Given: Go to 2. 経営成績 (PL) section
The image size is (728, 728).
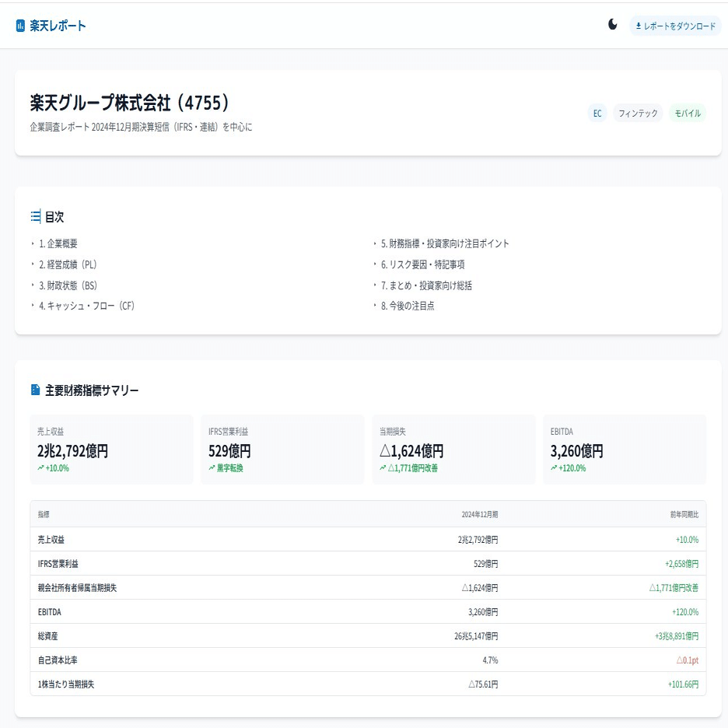Looking at the screenshot, I should pyautogui.click(x=68, y=264).
